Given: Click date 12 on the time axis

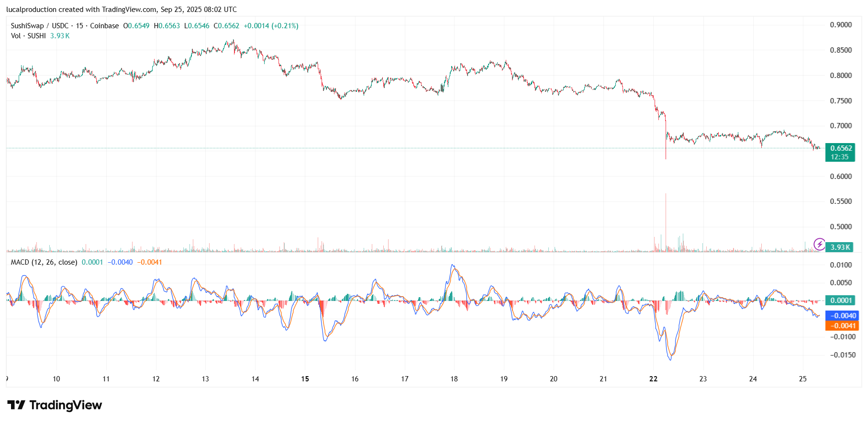Looking at the screenshot, I should [156, 379].
